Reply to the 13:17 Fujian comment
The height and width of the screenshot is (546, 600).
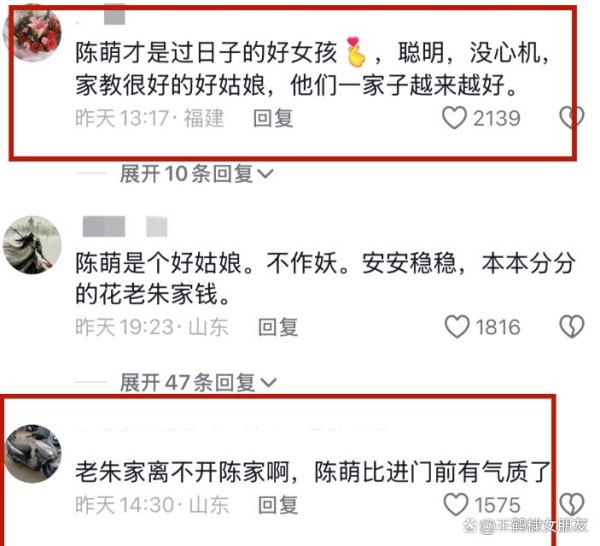coord(273,118)
